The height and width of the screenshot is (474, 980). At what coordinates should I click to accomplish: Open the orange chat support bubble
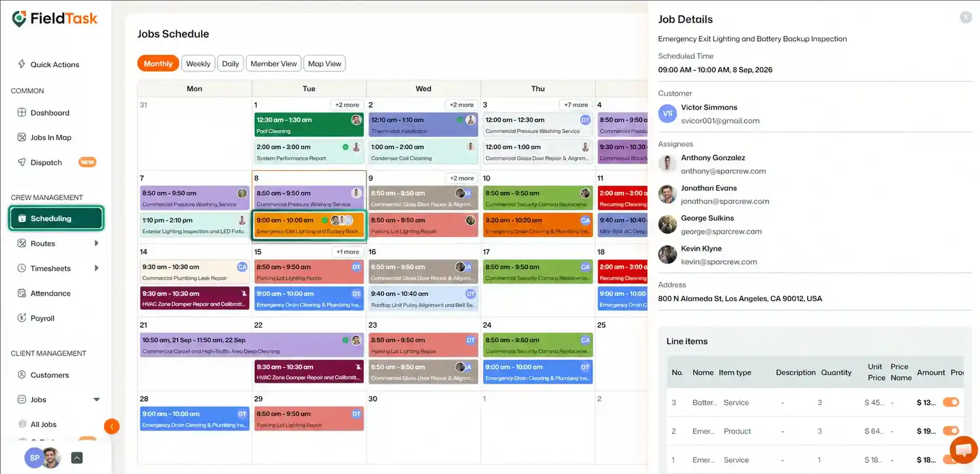(x=964, y=450)
